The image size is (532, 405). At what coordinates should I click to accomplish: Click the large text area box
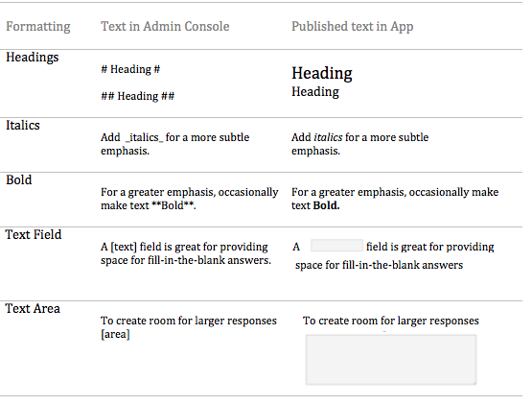pos(391,360)
